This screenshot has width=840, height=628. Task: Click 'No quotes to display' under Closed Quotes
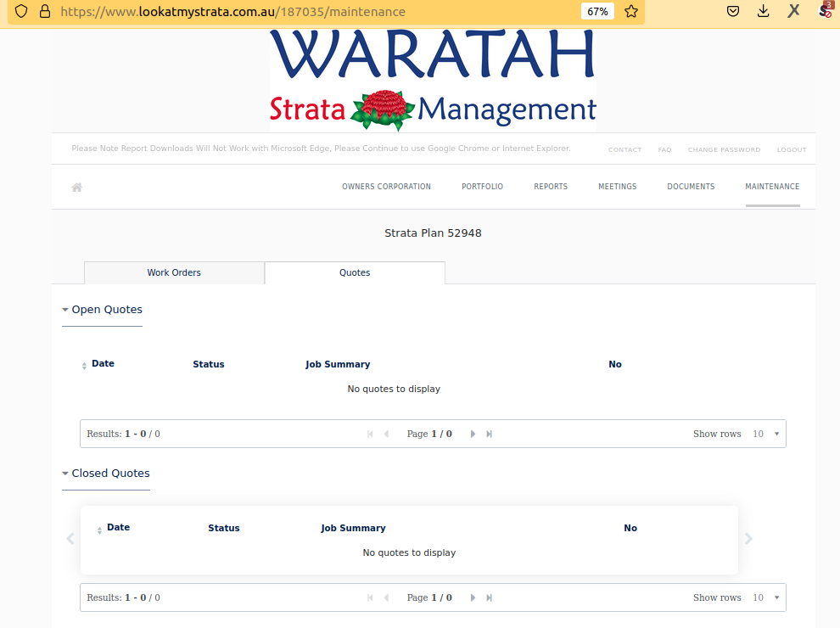[x=409, y=553]
